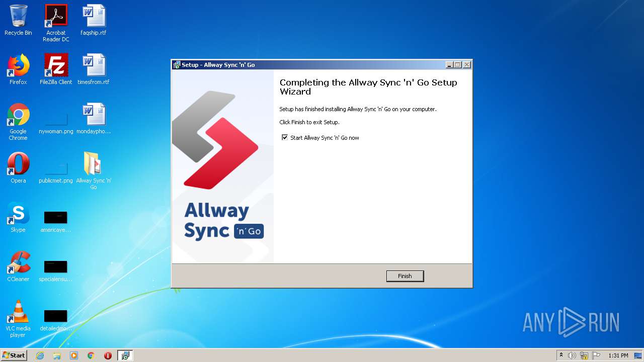This screenshot has width=644, height=362.
Task: Select the specialensu... file thumbnail
Action: click(x=56, y=271)
